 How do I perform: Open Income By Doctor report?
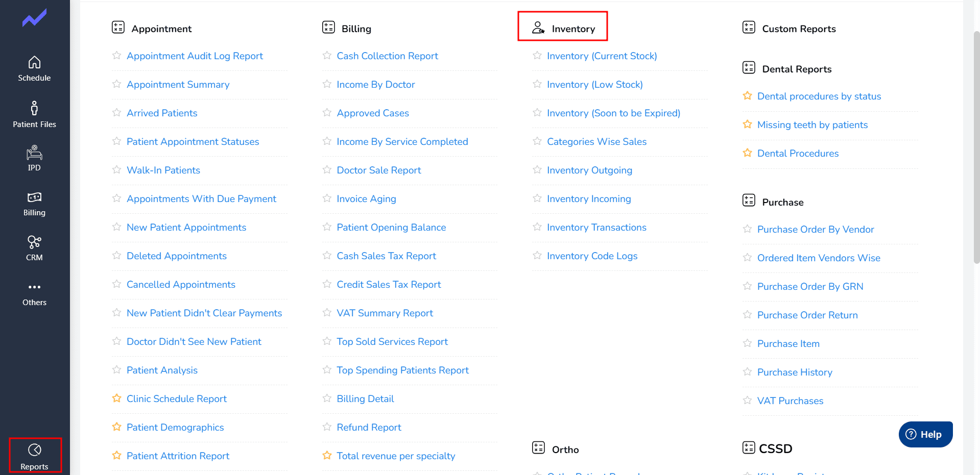(x=376, y=84)
